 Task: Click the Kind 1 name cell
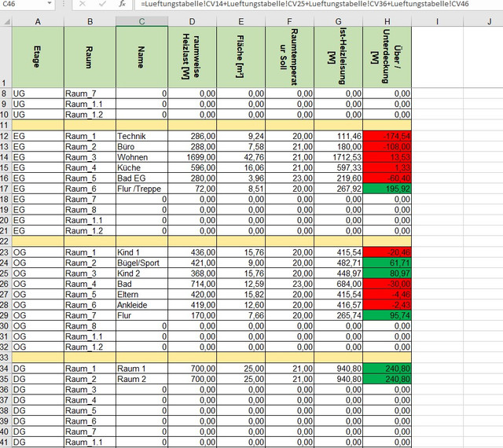click(141, 252)
